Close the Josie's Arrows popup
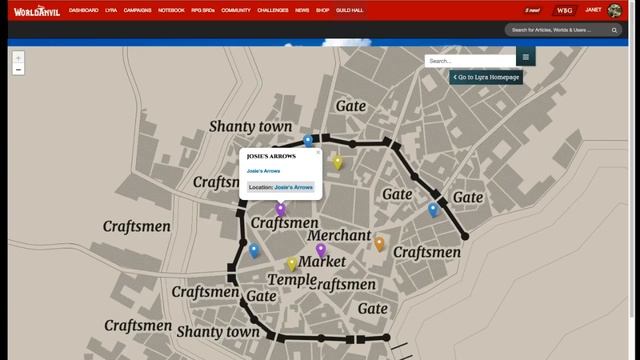640x360 pixels. click(318, 152)
